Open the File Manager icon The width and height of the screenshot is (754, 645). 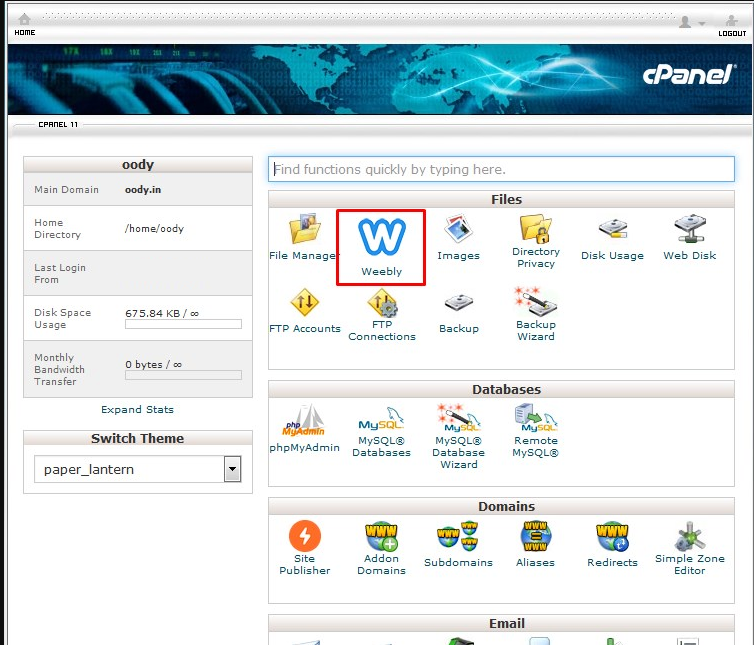304,229
